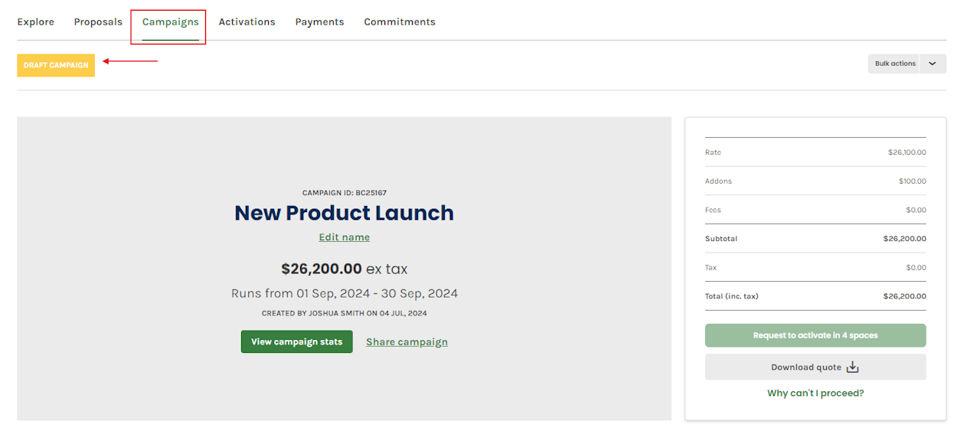Navigate to the Commitments tab
Screen dimensions: 980x431
pyautogui.click(x=400, y=22)
